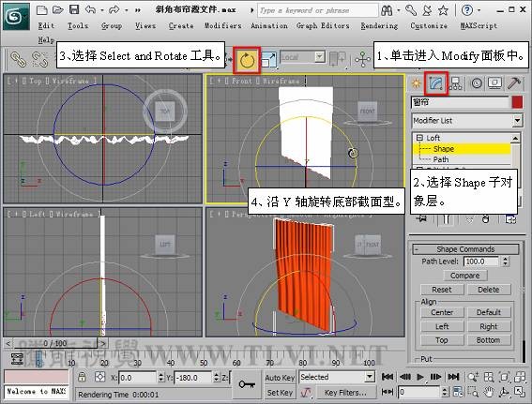Click the binoculars search icon
The height and width of the screenshot is (404, 532).
(x=387, y=10)
